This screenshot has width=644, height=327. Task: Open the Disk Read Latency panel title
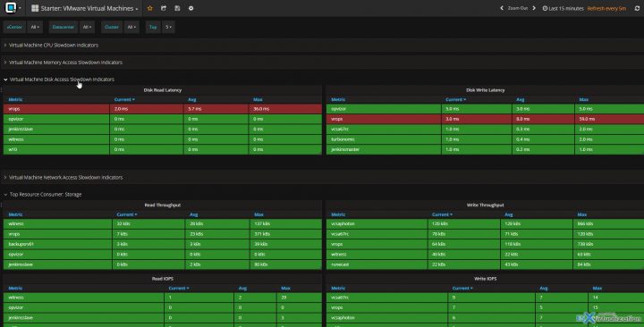pyautogui.click(x=163, y=90)
